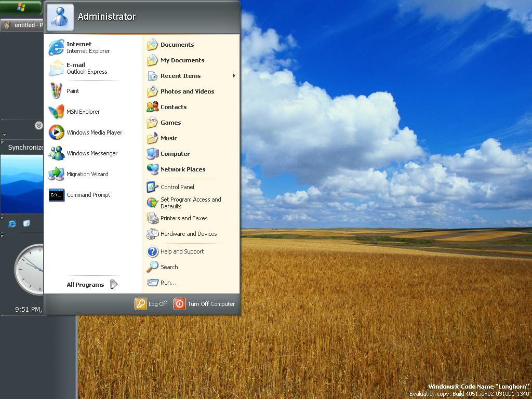
Task: Open Migration Wizard icon
Action: (x=56, y=174)
